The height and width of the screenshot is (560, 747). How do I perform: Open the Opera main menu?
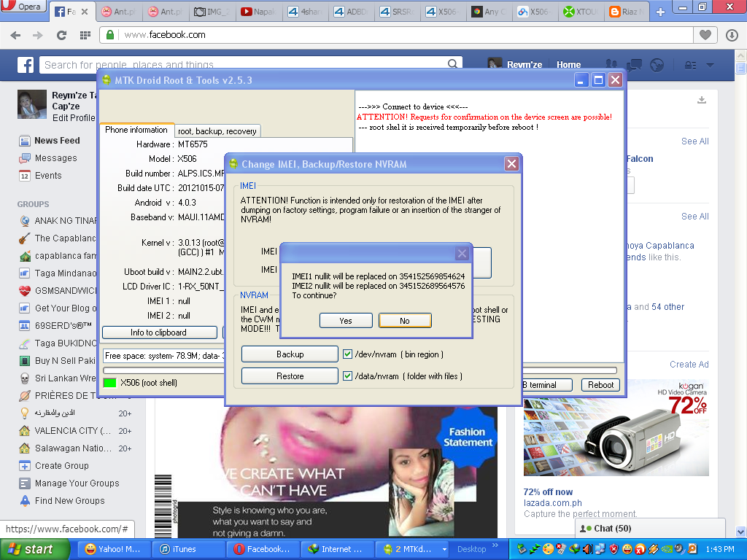click(x=24, y=7)
